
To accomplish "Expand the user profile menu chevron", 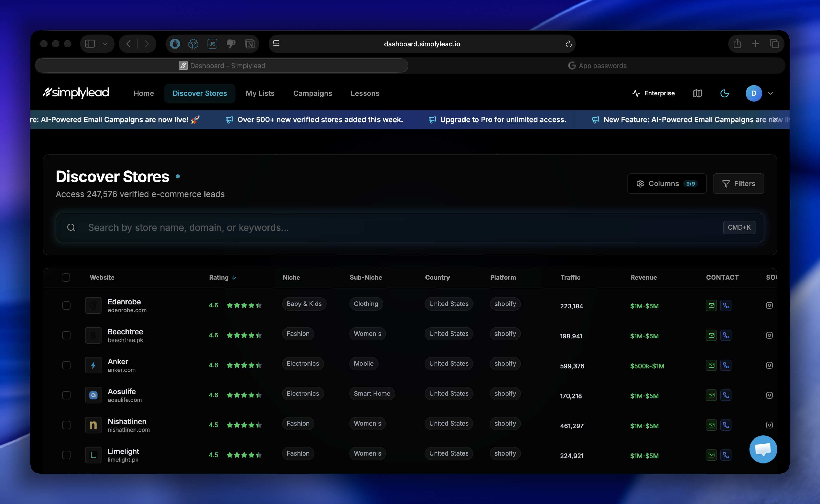I will click(x=770, y=93).
